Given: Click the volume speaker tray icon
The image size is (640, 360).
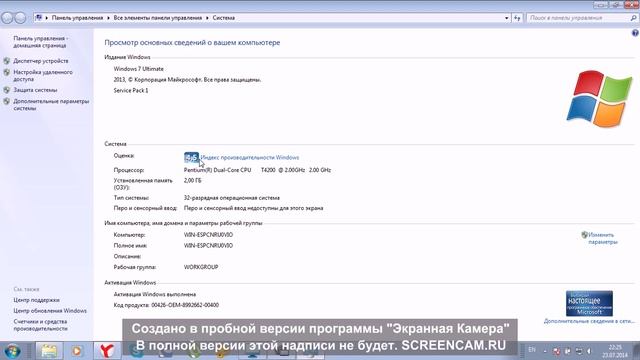Looking at the screenshot, I should [589, 351].
